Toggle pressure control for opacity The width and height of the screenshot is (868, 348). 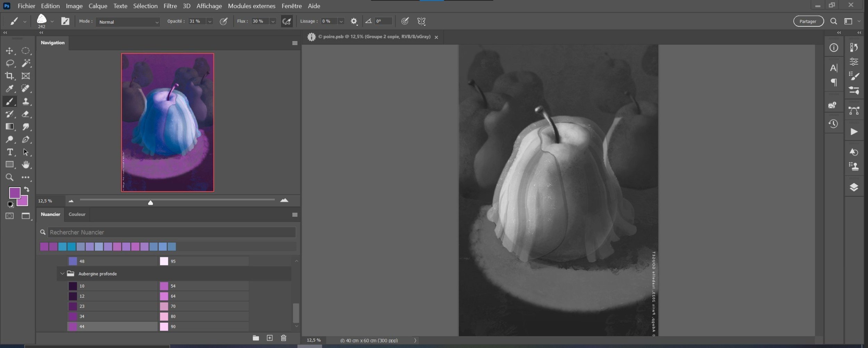point(224,22)
